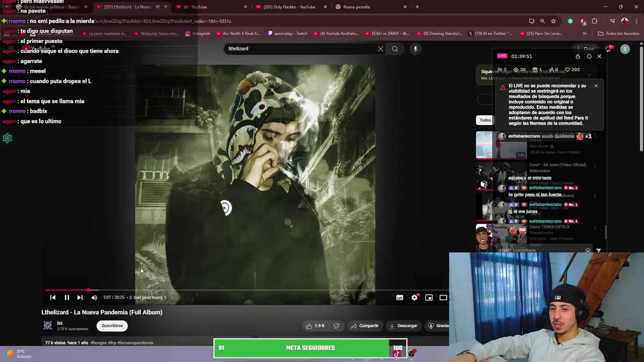Viewport: 644px width, 362px height.
Task: Open the YouTube account avatar
Action: point(625,49)
